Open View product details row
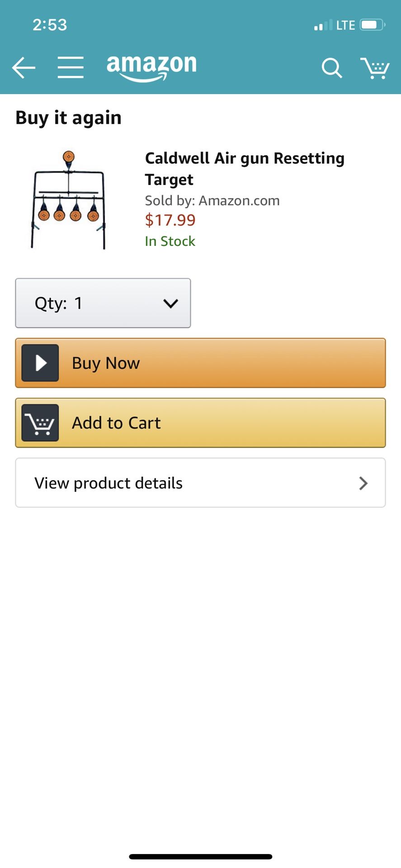The image size is (401, 868). [200, 483]
